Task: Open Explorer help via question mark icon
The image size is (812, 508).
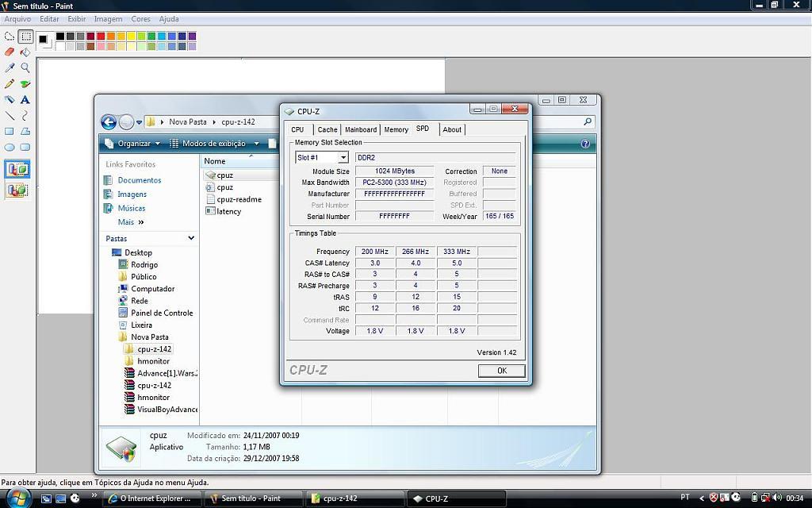Action: (585, 144)
